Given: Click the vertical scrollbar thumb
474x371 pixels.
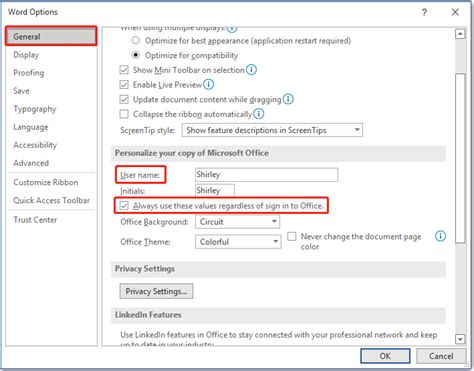Looking at the screenshot, I should click(460, 158).
